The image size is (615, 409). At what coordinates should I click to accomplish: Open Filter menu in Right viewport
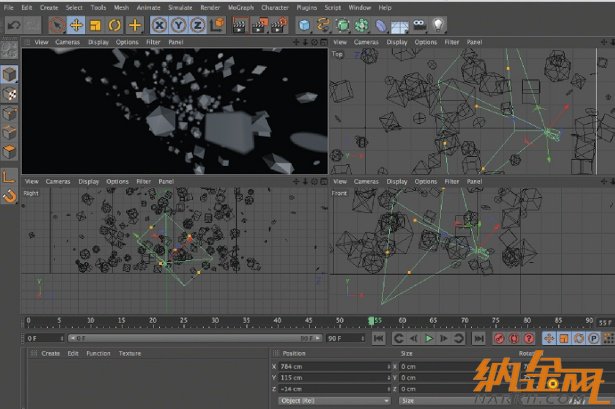[x=144, y=182]
